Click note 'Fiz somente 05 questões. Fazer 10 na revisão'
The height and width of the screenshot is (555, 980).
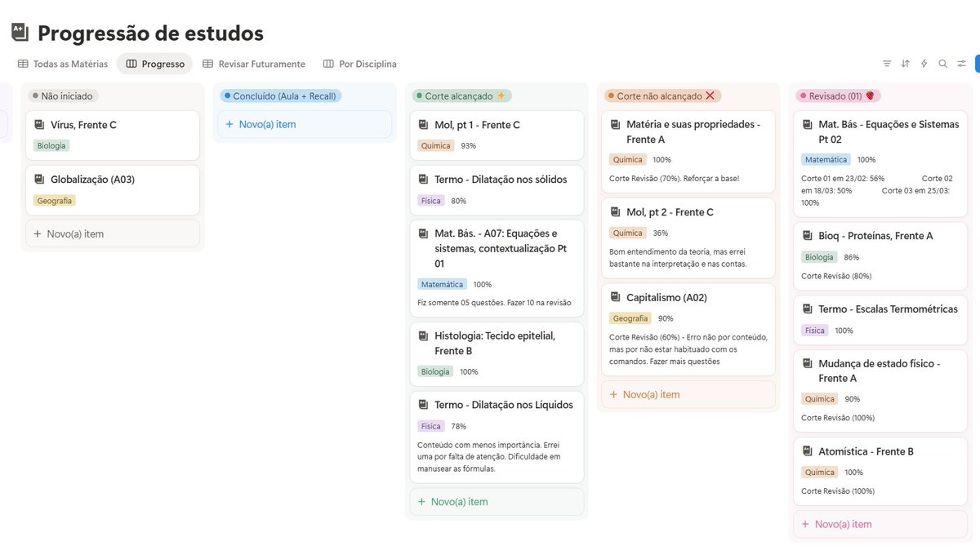pos(494,303)
